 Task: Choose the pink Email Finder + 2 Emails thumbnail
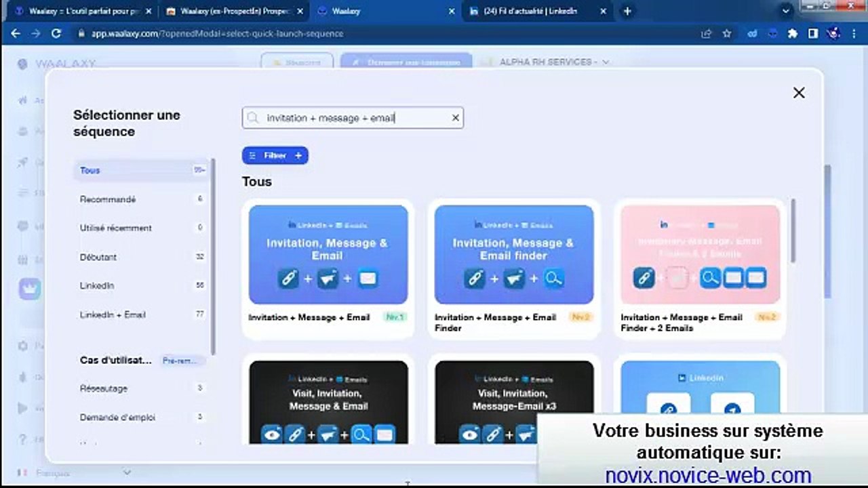(x=701, y=255)
